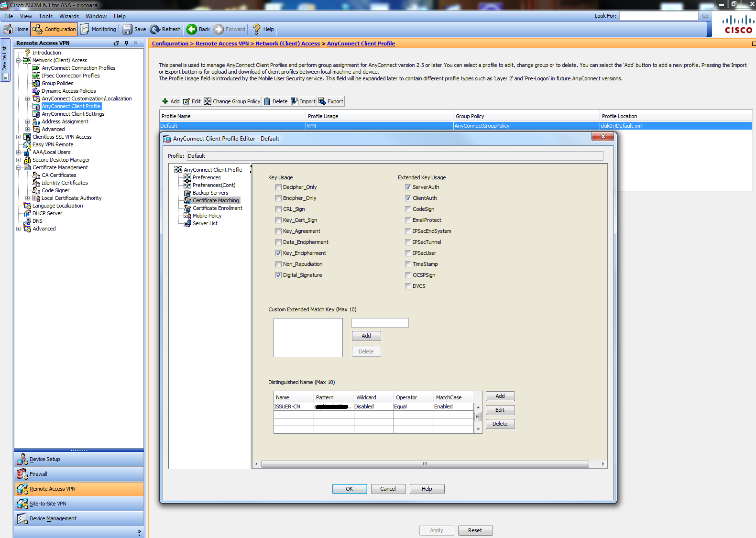This screenshot has width=756, height=538.
Task: Select the Configuration toolbar icon
Action: [x=37, y=29]
